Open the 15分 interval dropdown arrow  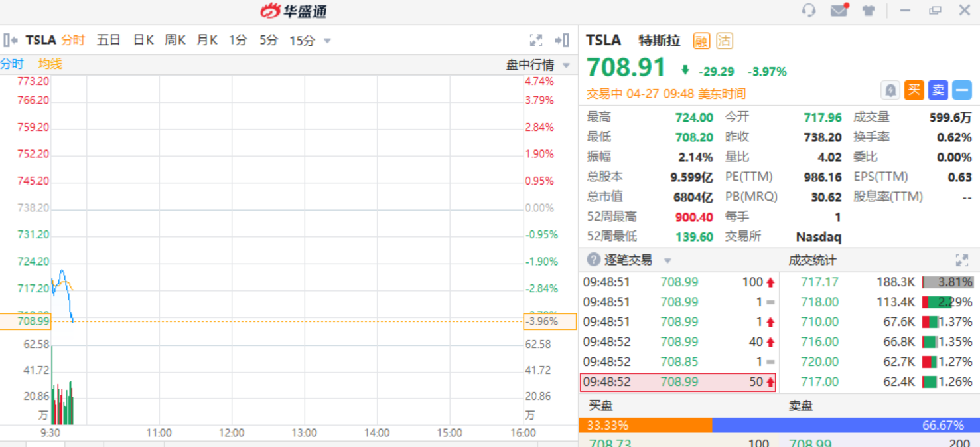coord(327,41)
